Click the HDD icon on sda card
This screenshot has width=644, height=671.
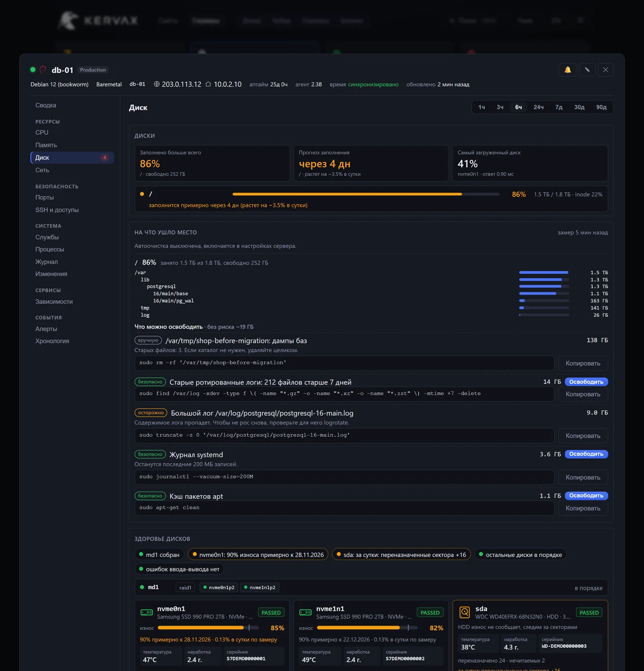click(465, 612)
